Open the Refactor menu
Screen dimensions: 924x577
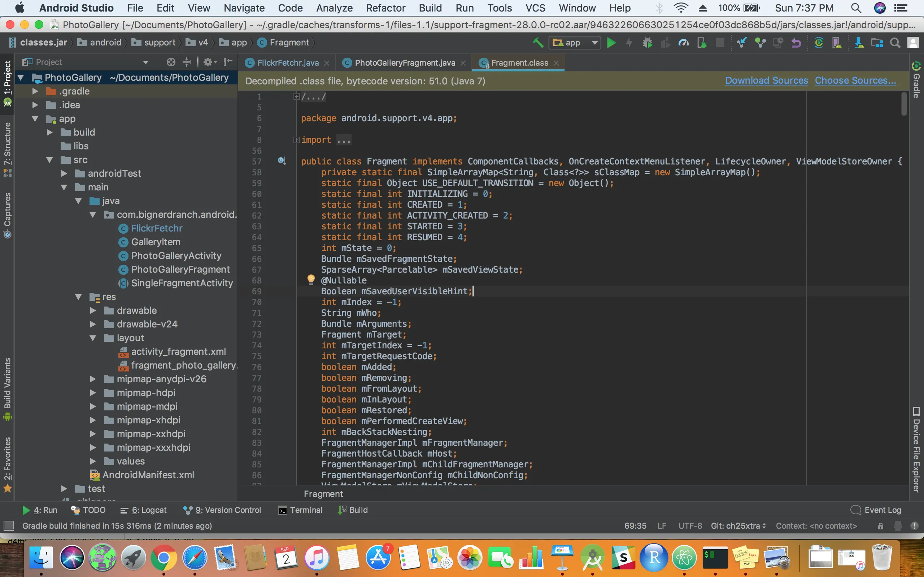coord(385,8)
